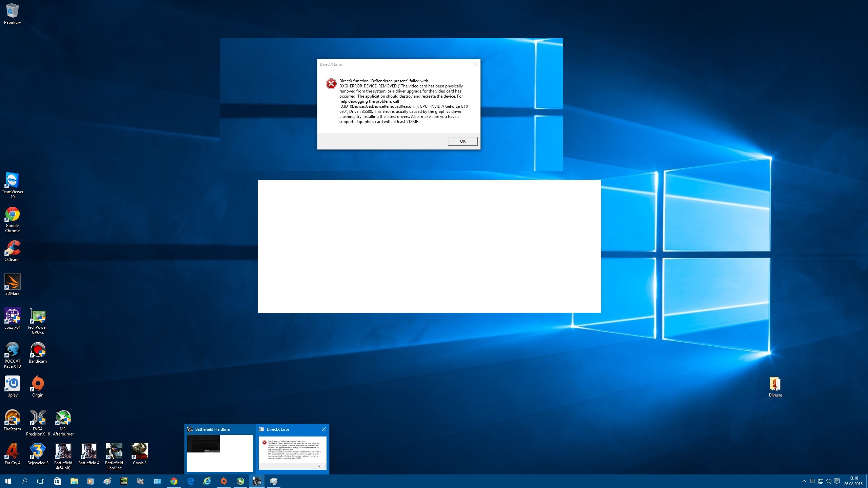Show hidden system tray icons

[x=804, y=481]
